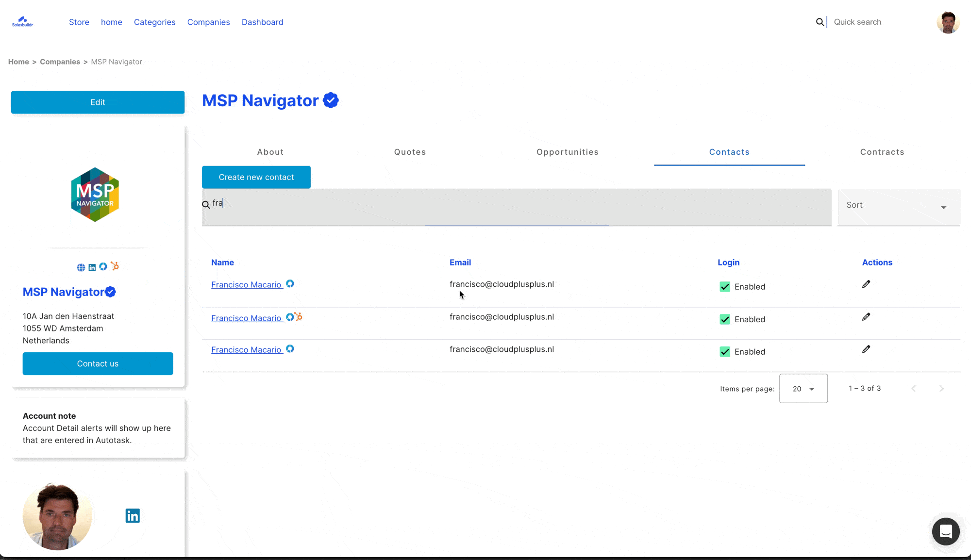
Task: Switch to the Quotes tab
Action: point(410,152)
